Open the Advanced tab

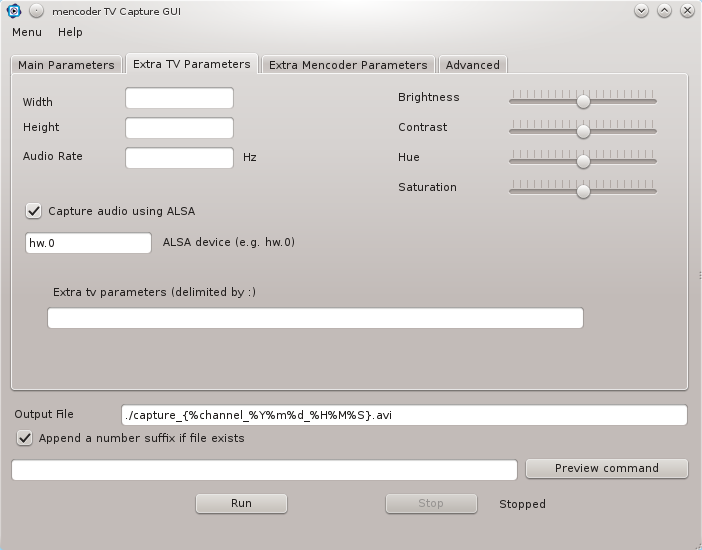point(473,65)
